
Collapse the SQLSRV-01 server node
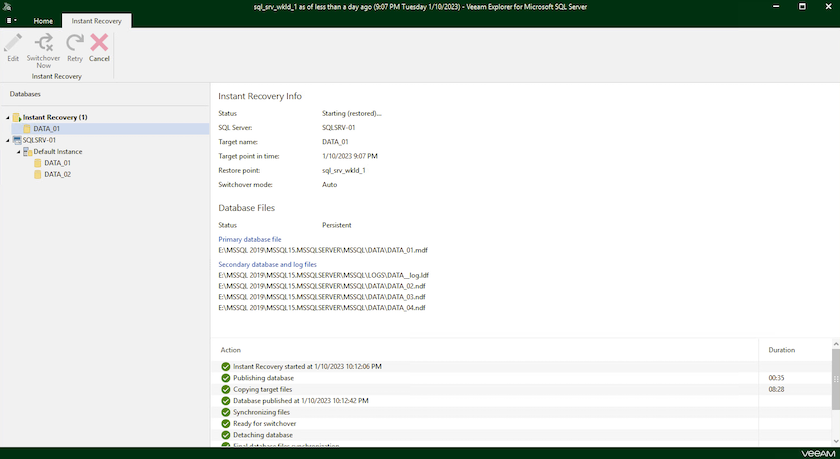(7, 140)
